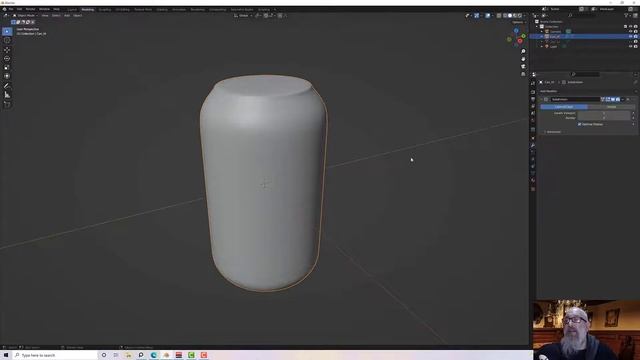Open the Object Mode dropdown

coord(25,16)
